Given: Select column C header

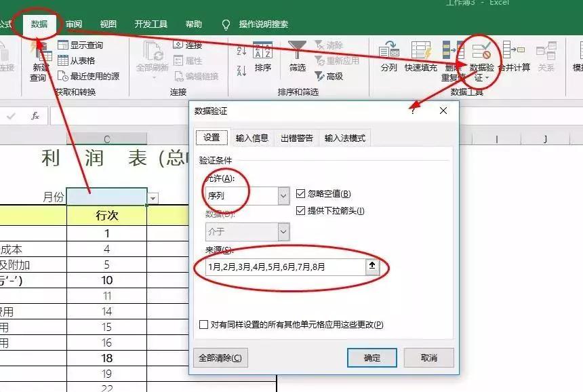Looking at the screenshot, I should pos(107,139).
